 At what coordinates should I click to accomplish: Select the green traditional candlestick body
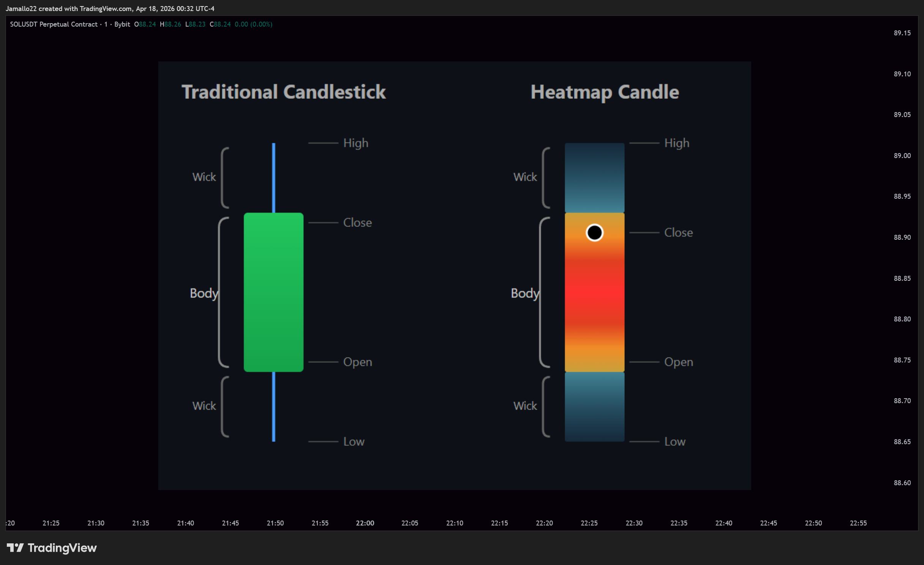pos(273,292)
